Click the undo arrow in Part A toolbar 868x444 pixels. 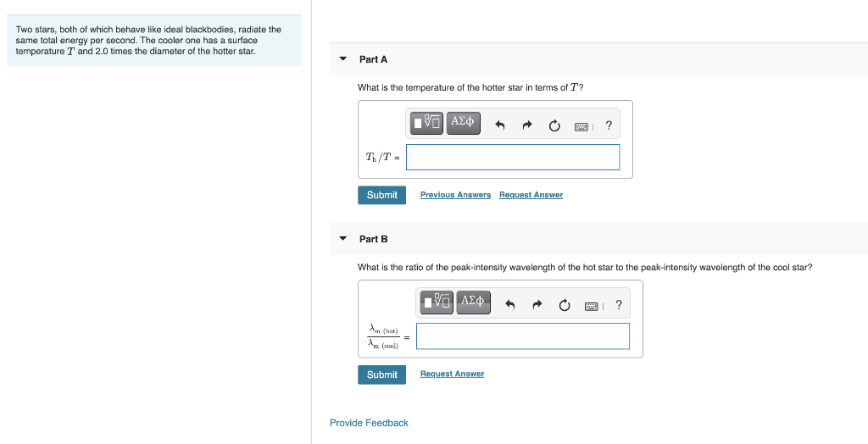500,126
